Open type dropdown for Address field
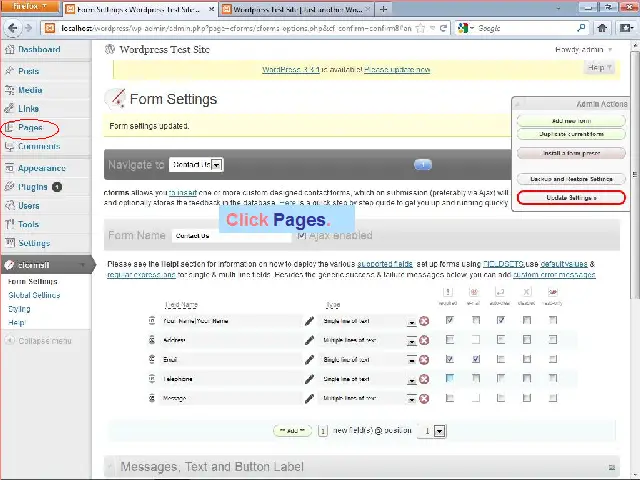Viewport: 640px width, 480px height. click(412, 340)
